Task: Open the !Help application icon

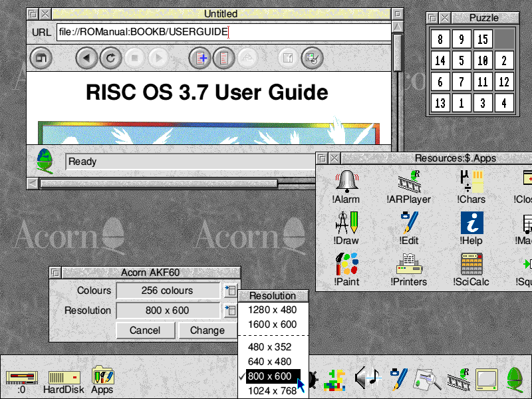Action: click(x=472, y=224)
